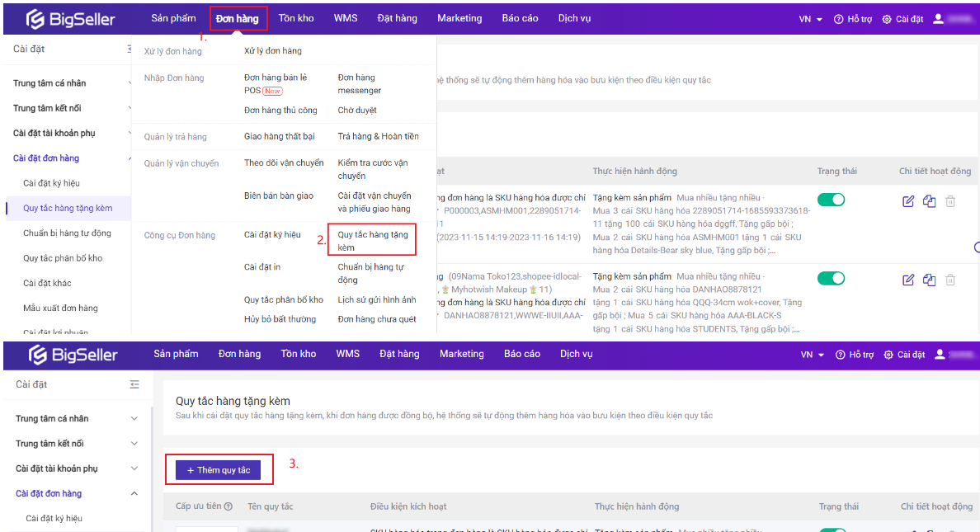Expand Cài đặt tài khoản phụ section
Screen dimensions: 980x532
click(134, 468)
